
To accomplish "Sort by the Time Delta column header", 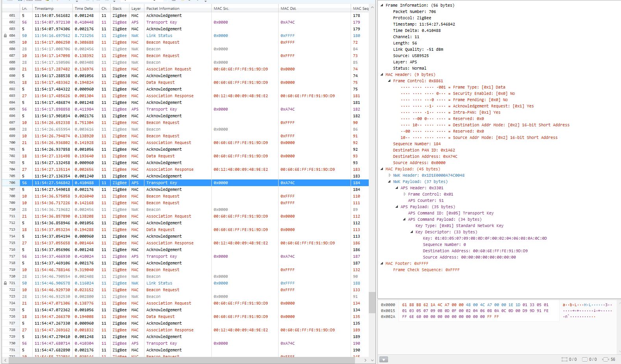I will (x=86, y=8).
